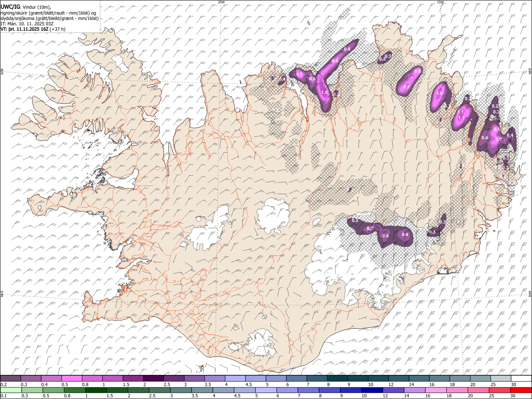Click the "VT: þri. 11.11.2025 16Z" valid time
Screen dimensions: 532x399
[x=25, y=29]
